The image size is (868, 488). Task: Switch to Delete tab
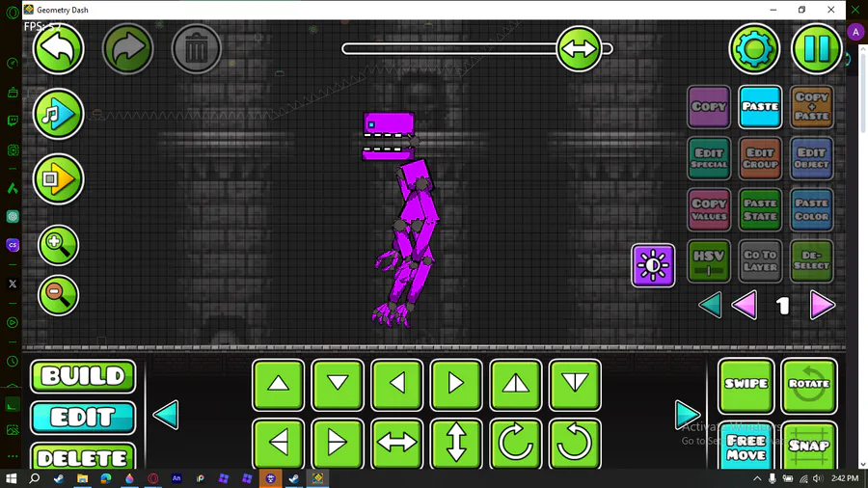click(x=83, y=457)
